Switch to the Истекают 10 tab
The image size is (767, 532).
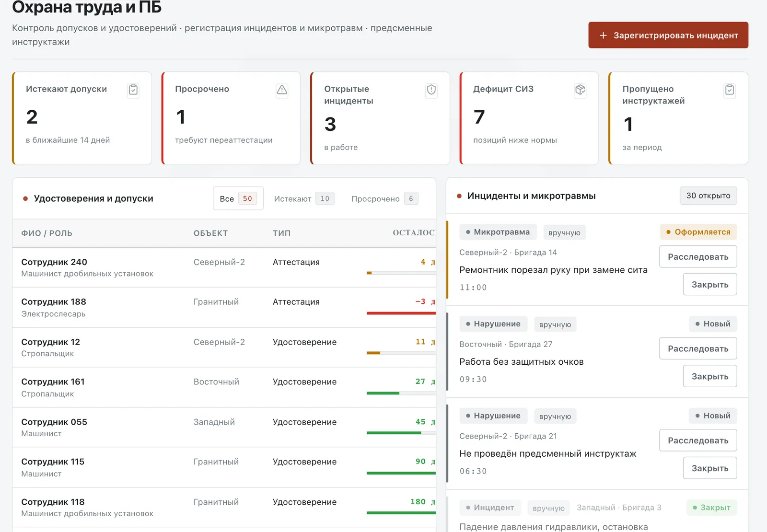pyautogui.click(x=304, y=198)
